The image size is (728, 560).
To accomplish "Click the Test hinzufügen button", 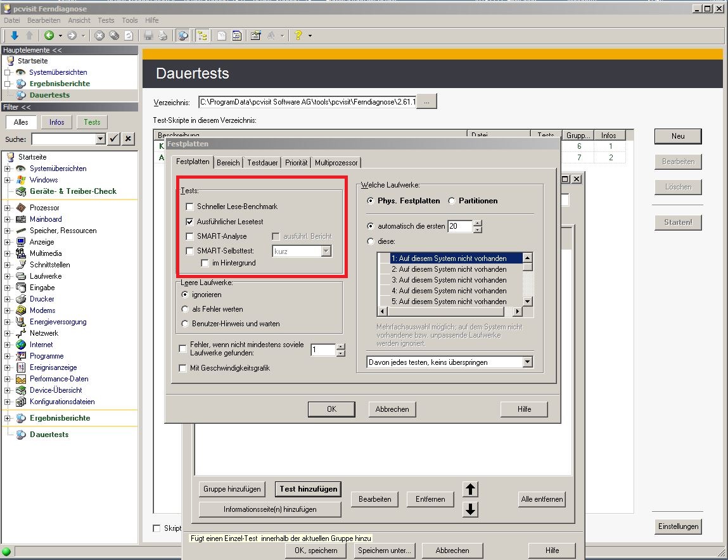I will 309,489.
